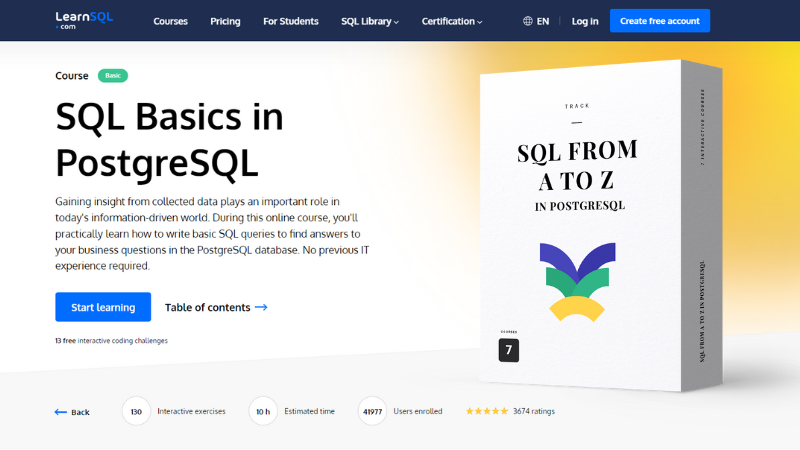Click the Users enrolled label
This screenshot has height=450, width=800.
418,411
